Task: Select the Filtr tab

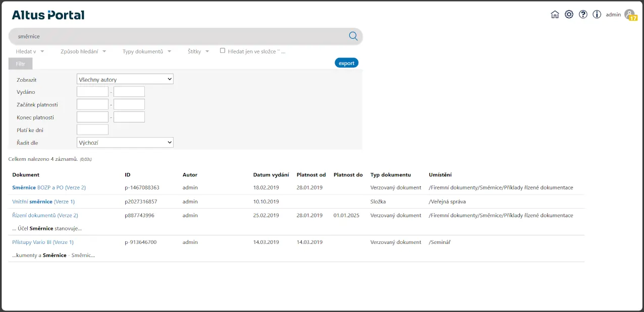Action: (20, 64)
